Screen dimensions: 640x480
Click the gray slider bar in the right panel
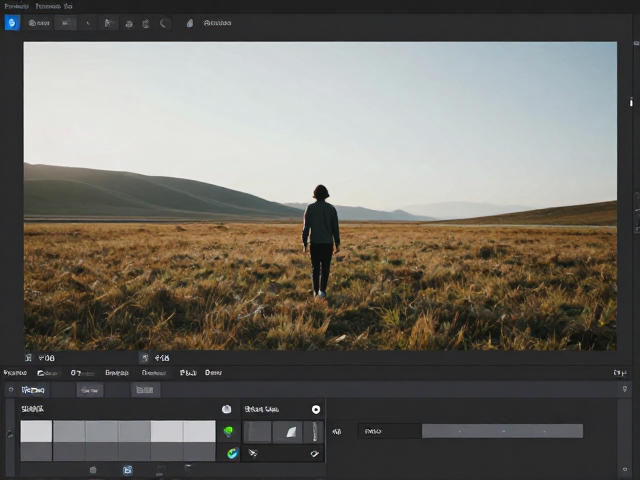pyautogui.click(x=502, y=431)
